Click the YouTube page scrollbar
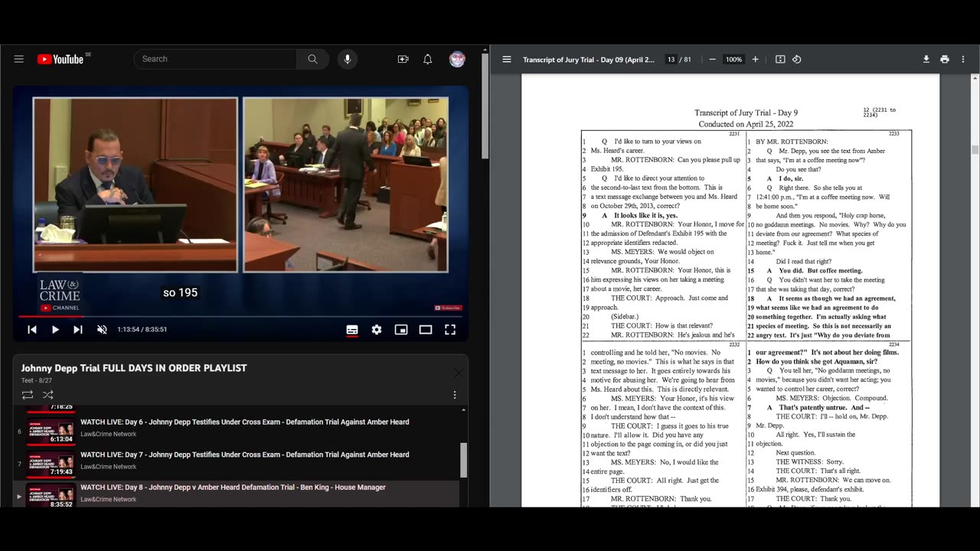 point(485,107)
